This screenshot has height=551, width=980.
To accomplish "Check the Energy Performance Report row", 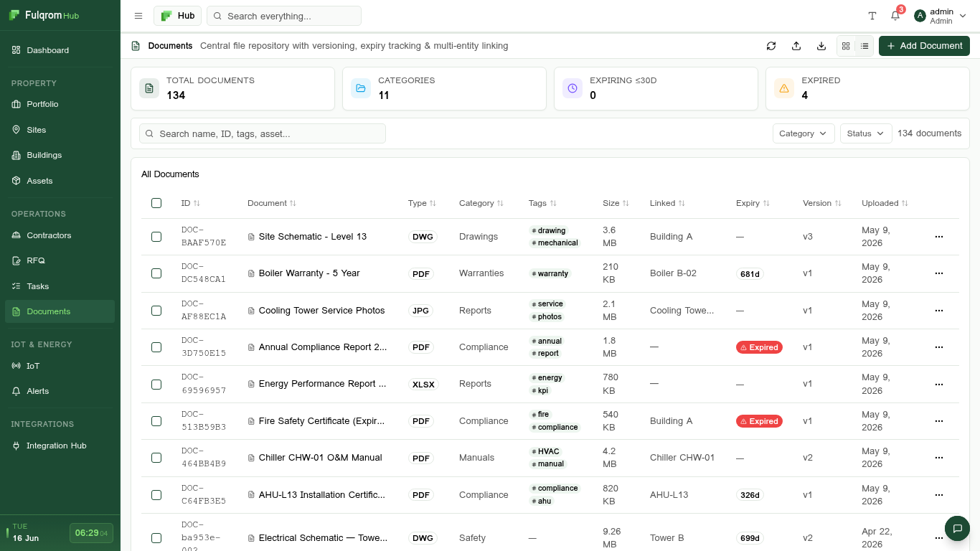I will click(x=156, y=385).
